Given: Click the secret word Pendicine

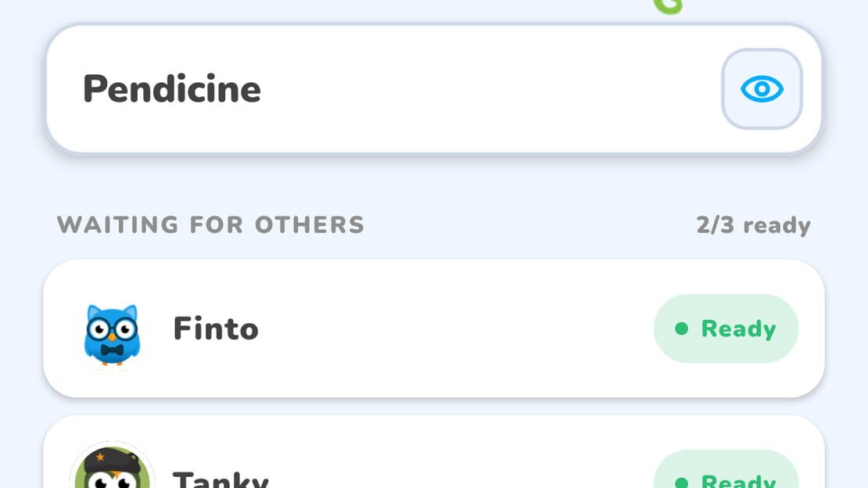Looking at the screenshot, I should click(x=171, y=89).
